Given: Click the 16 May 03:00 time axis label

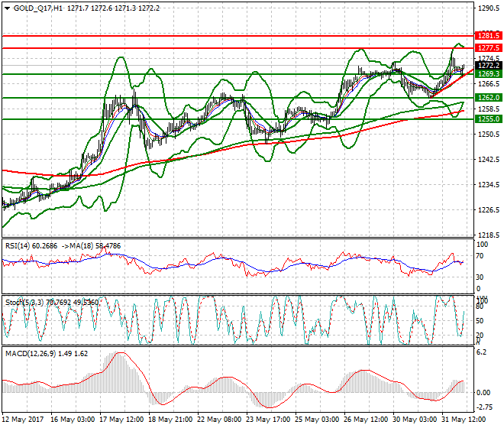Looking at the screenshot, I should point(73,420).
